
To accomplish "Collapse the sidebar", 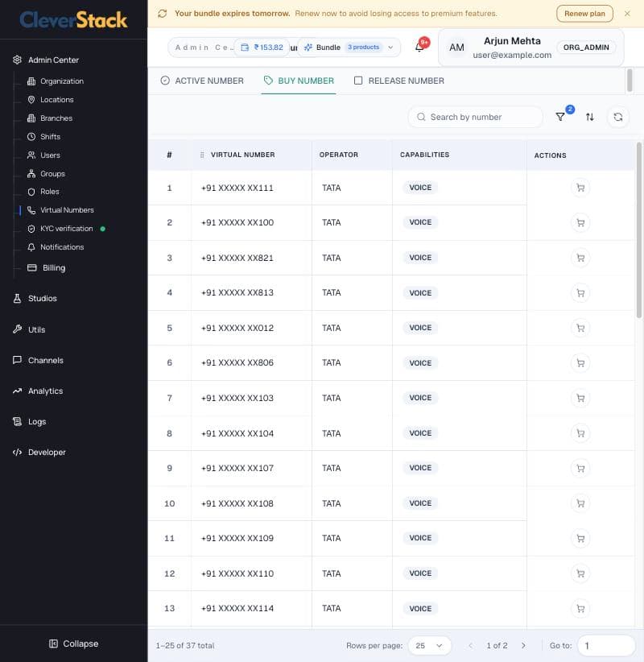I will [74, 643].
